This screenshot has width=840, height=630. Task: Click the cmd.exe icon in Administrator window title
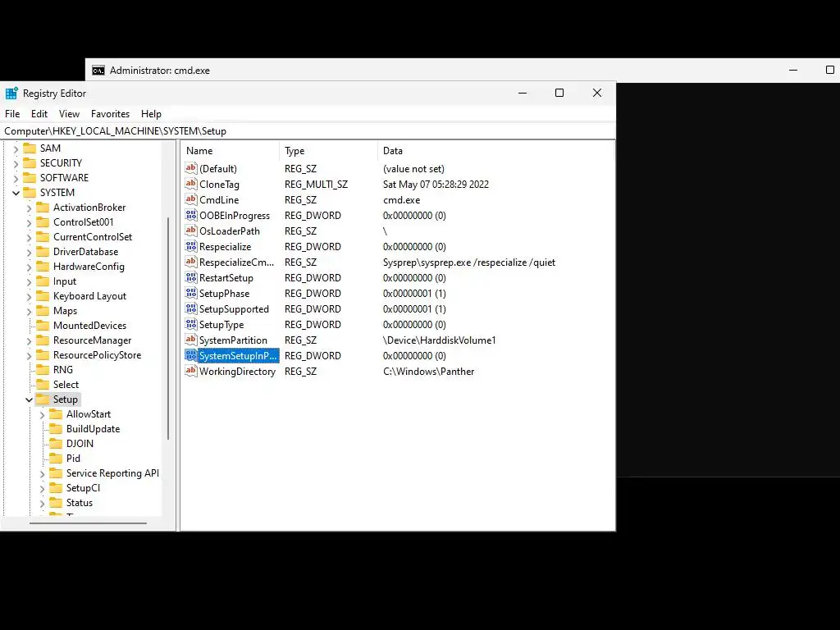(x=98, y=71)
